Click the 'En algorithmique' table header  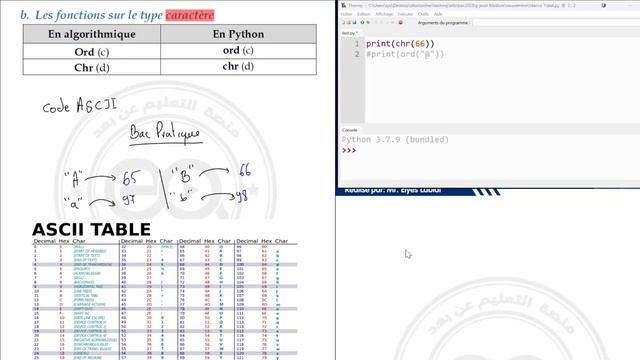coord(92,34)
